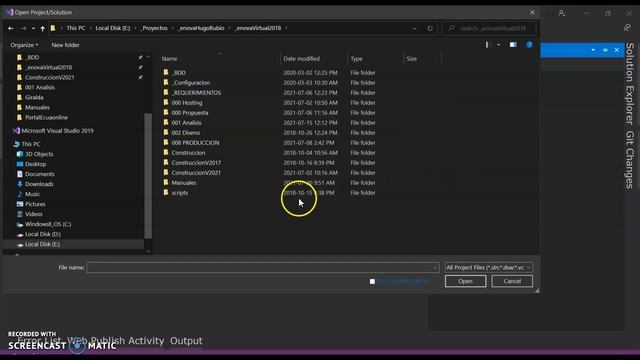Open Desktop in the navigation pane

[36, 164]
